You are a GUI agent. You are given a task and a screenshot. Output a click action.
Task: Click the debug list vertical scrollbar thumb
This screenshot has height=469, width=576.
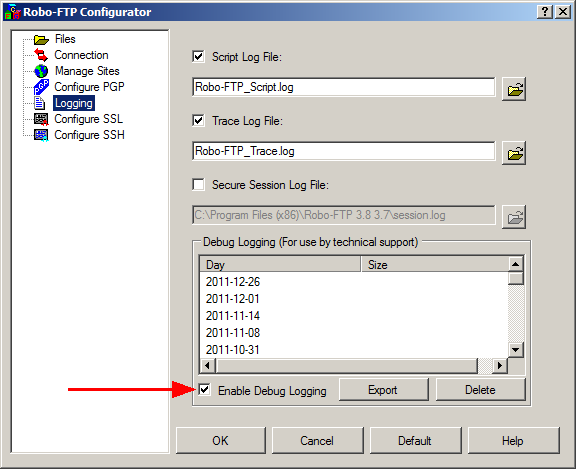pos(516,278)
